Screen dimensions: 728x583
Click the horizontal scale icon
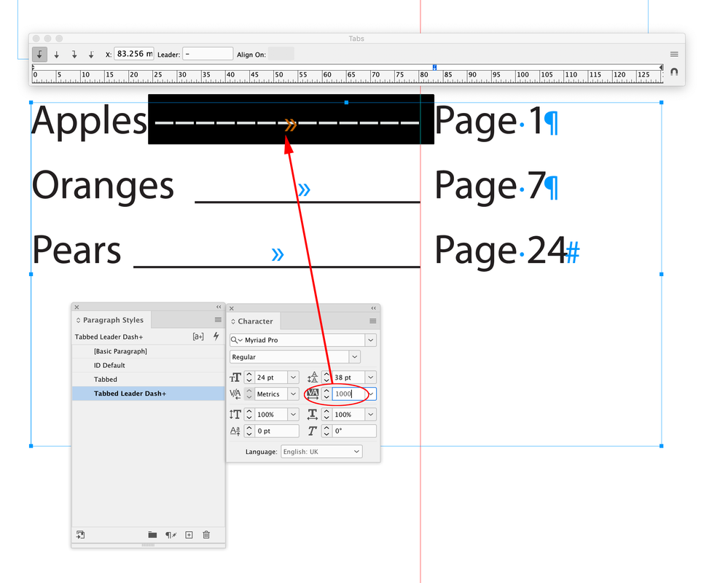pyautogui.click(x=313, y=415)
